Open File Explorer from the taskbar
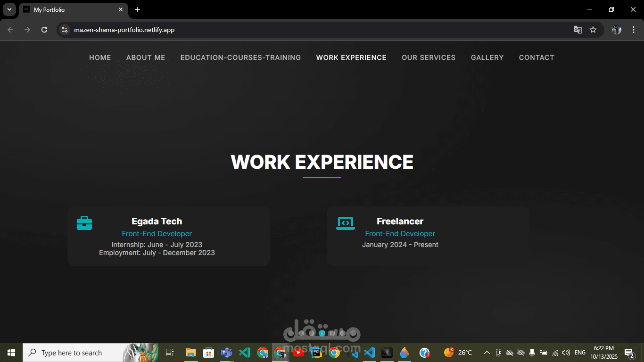644x362 pixels. coord(191,353)
